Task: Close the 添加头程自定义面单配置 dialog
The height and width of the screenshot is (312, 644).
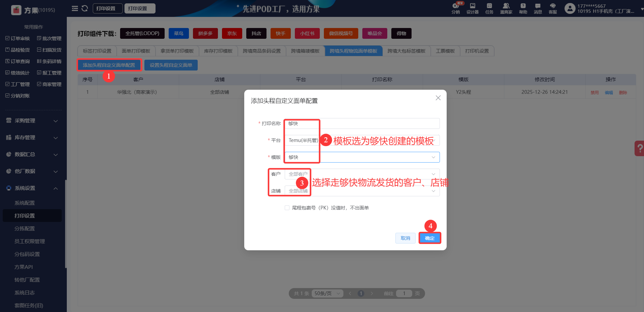Action: point(438,98)
